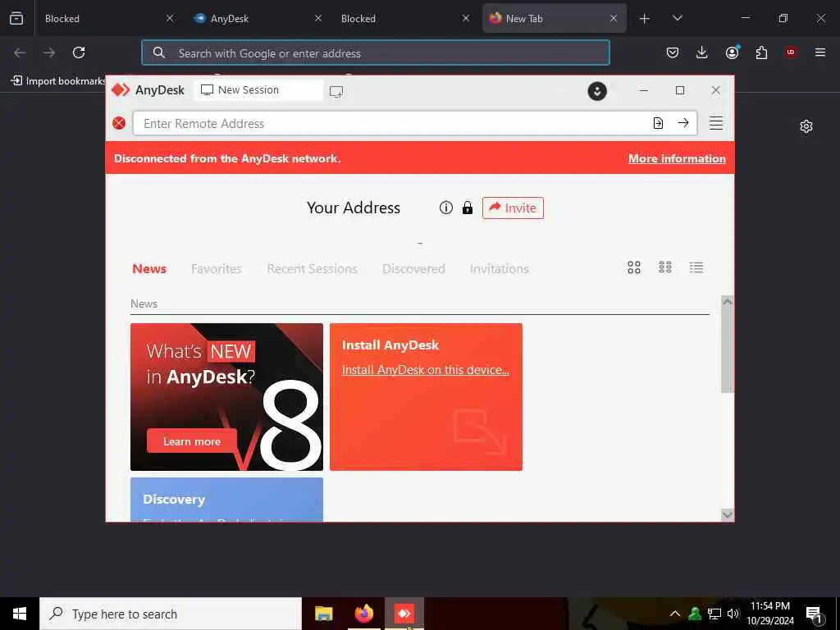Image resolution: width=840 pixels, height=630 pixels.
Task: Click uBlock Origin extension icon
Action: 790,52
